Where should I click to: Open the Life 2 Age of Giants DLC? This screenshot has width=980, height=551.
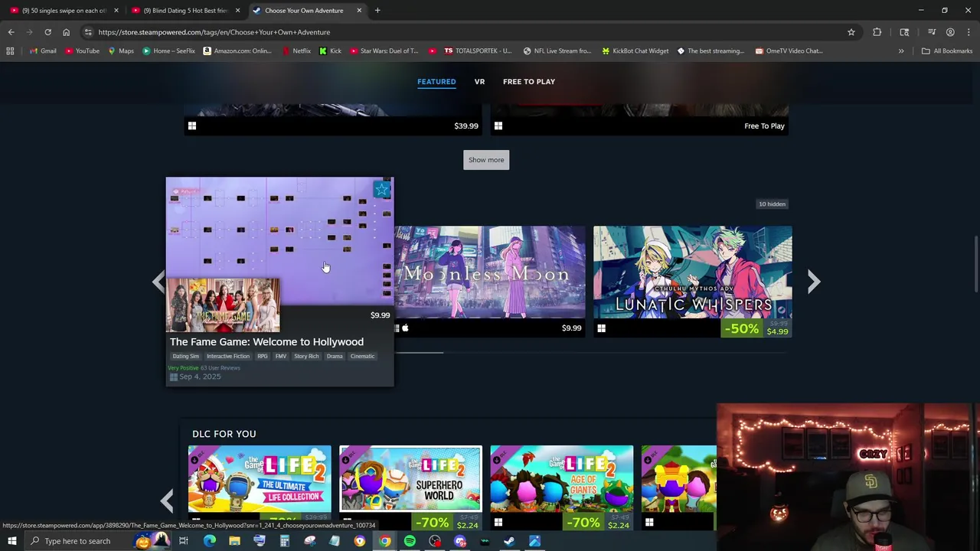(562, 487)
